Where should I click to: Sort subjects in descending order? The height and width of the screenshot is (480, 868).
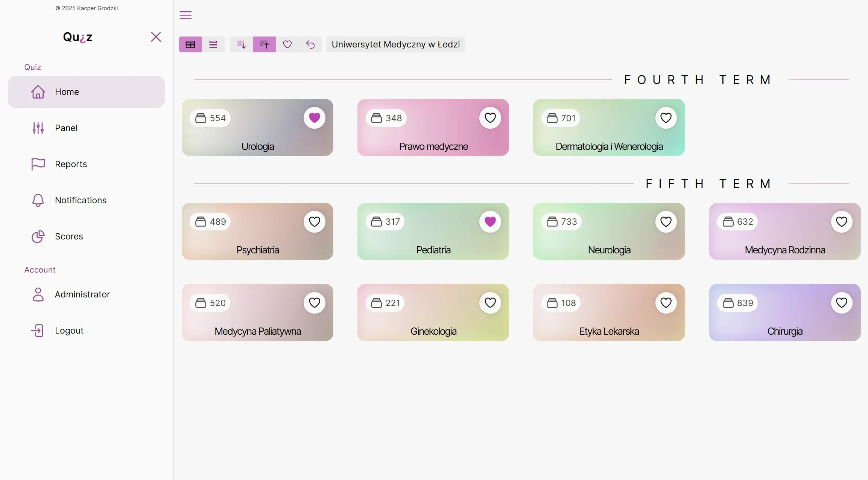pos(241,44)
